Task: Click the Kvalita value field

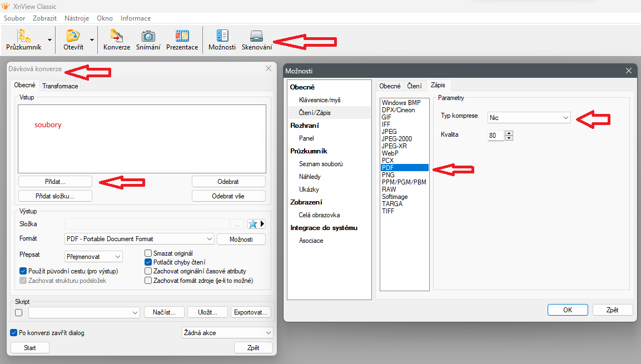Action: pos(496,136)
